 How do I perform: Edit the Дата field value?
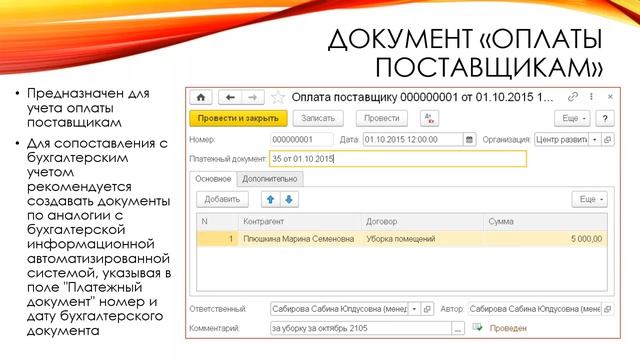(x=413, y=140)
